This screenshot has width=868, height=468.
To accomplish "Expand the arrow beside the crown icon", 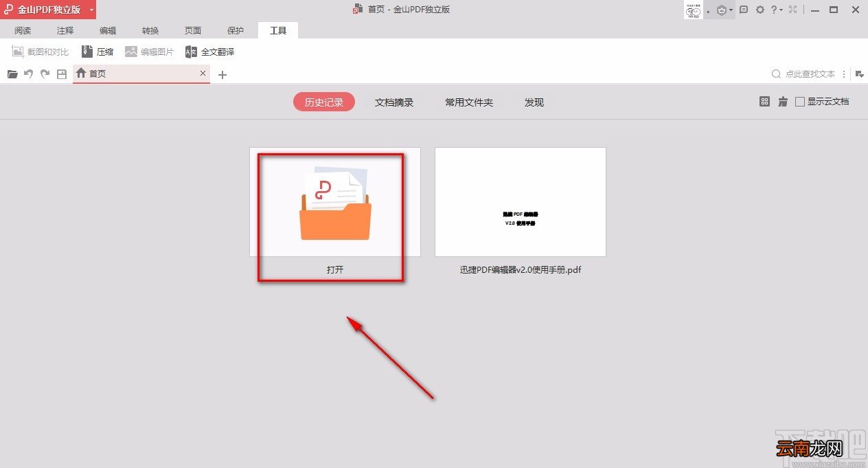I will coord(731,10).
